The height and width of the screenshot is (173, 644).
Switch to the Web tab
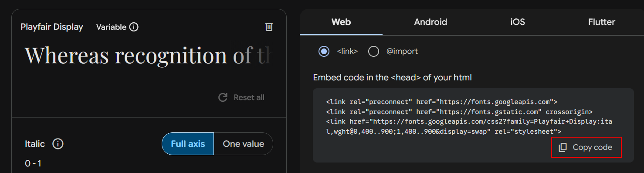[341, 22]
